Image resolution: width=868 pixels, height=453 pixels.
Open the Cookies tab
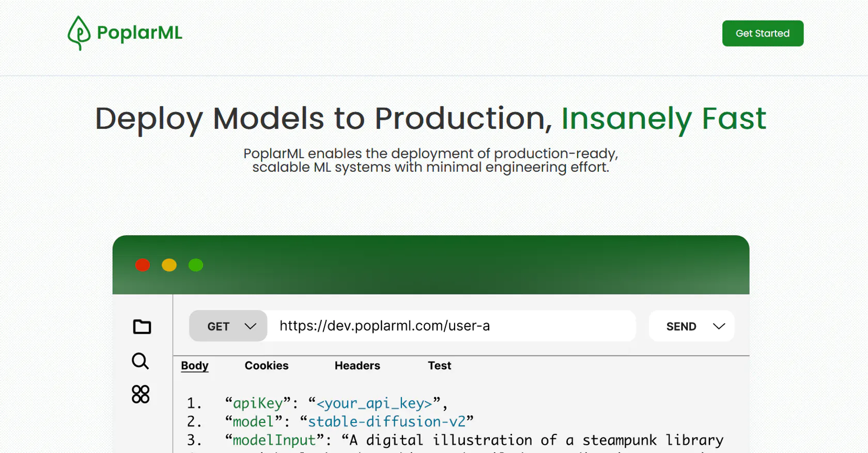267,366
